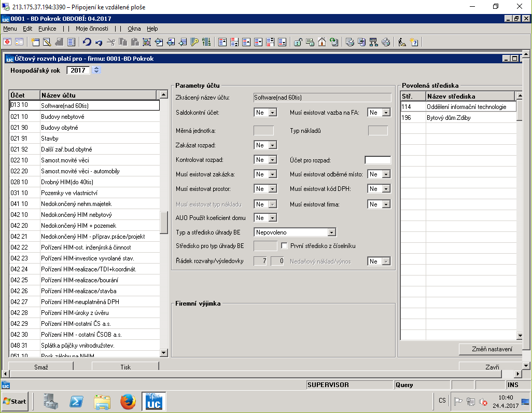Screen dimensions: 532x413
Task: Click the account list vertical scrollbar thumb
Action: tap(163, 223)
